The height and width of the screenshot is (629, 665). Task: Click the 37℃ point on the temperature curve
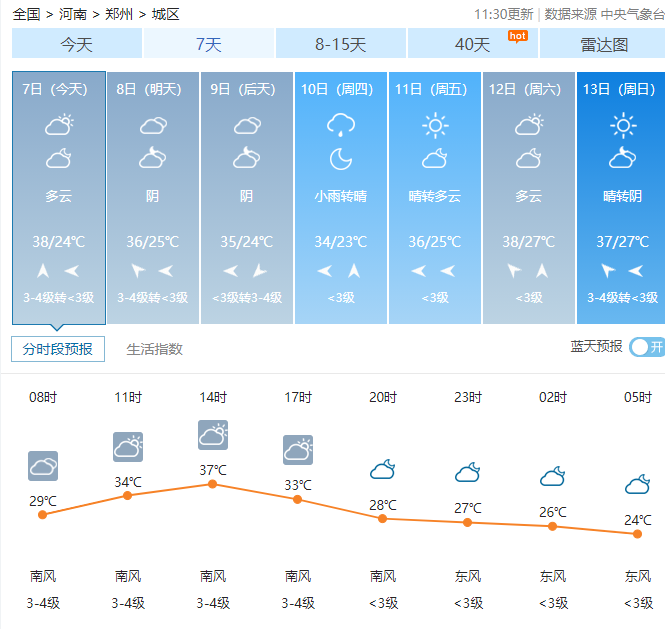tap(213, 484)
